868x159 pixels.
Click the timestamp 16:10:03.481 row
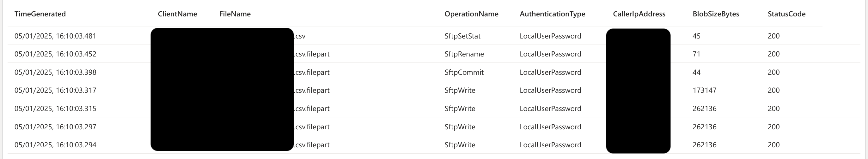[434, 36]
